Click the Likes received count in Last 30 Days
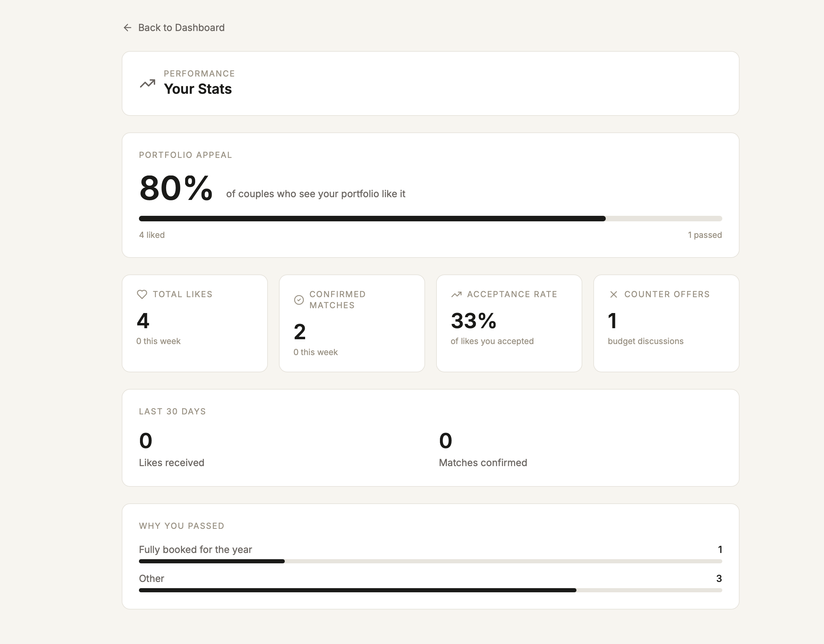824x644 pixels. tap(145, 441)
